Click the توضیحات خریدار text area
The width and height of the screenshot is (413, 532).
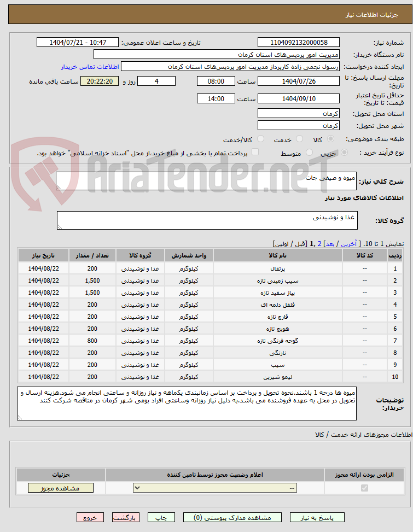(x=187, y=404)
